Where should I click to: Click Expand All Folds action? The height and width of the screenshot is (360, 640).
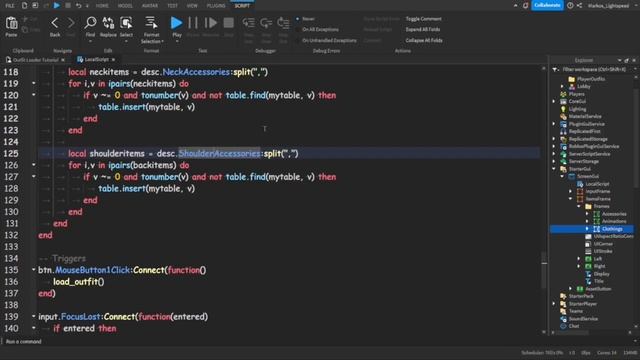click(423, 29)
